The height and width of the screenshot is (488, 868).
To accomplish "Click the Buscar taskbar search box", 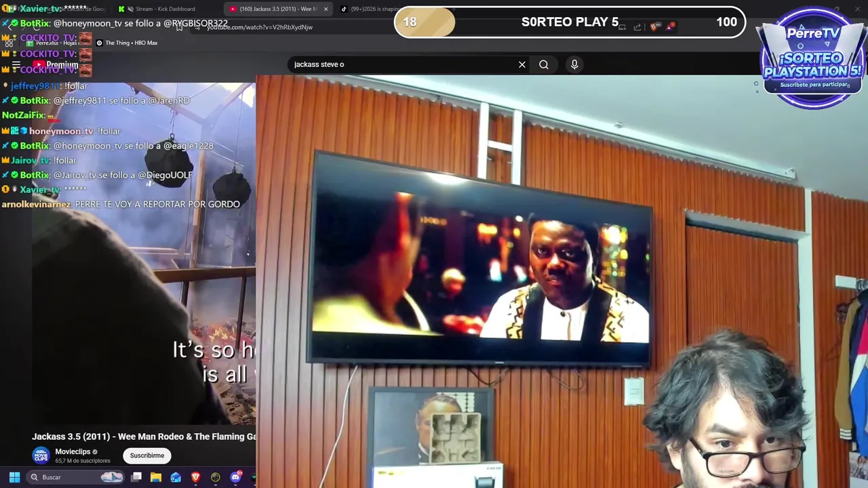I will coord(76,477).
